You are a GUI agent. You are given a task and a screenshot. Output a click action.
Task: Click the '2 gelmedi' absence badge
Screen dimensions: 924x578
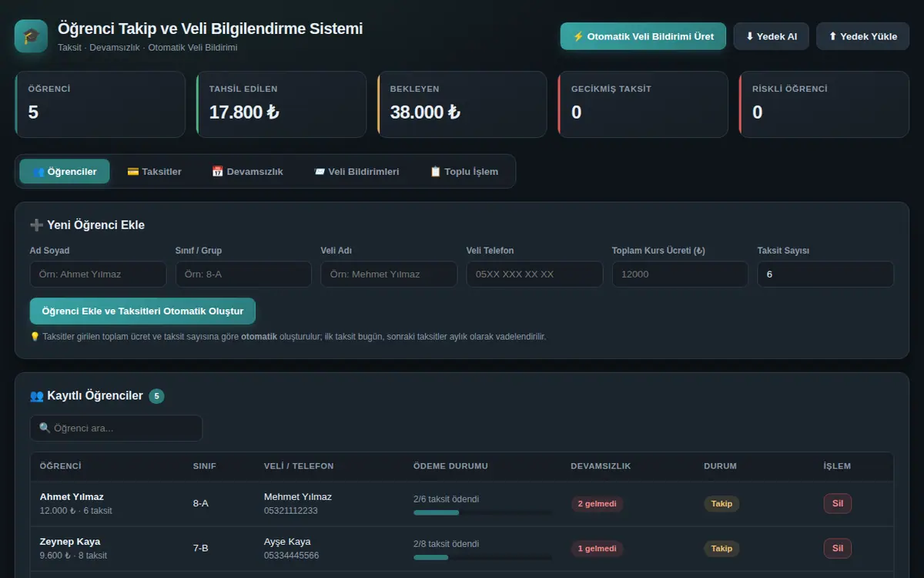tap(597, 504)
